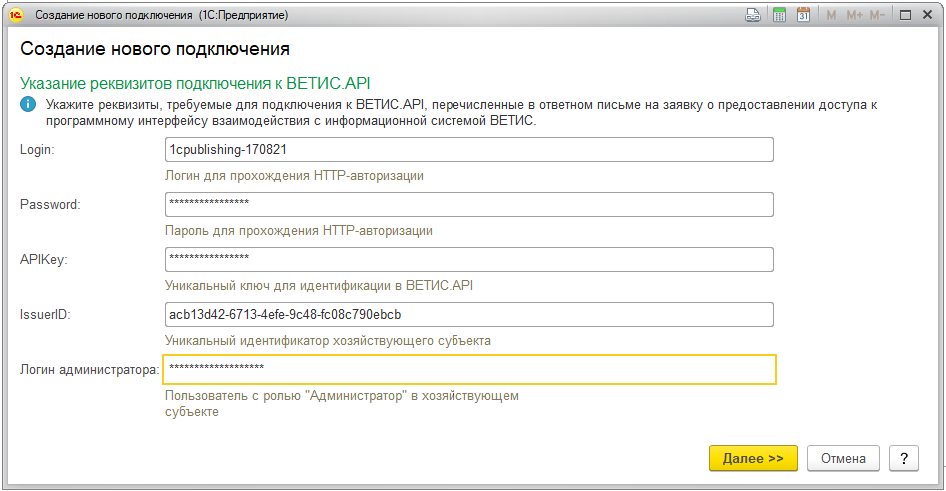Click the Логин администратора field
Viewport: 946px width, 491px height.
tap(469, 369)
